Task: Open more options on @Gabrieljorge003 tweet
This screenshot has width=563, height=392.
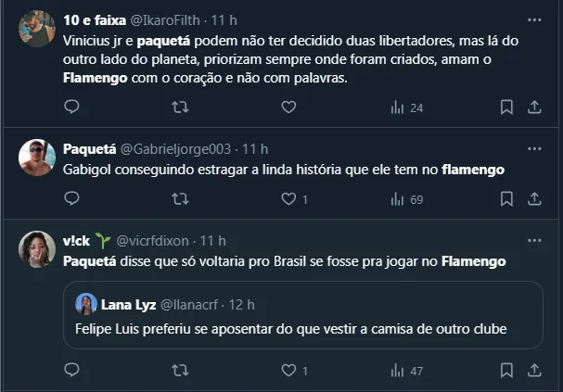Action: coord(534,148)
